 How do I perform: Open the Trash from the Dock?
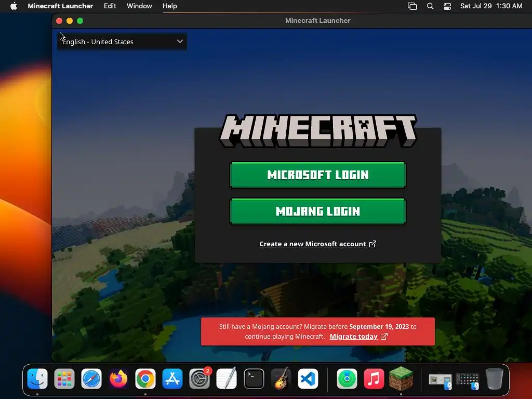pos(495,379)
